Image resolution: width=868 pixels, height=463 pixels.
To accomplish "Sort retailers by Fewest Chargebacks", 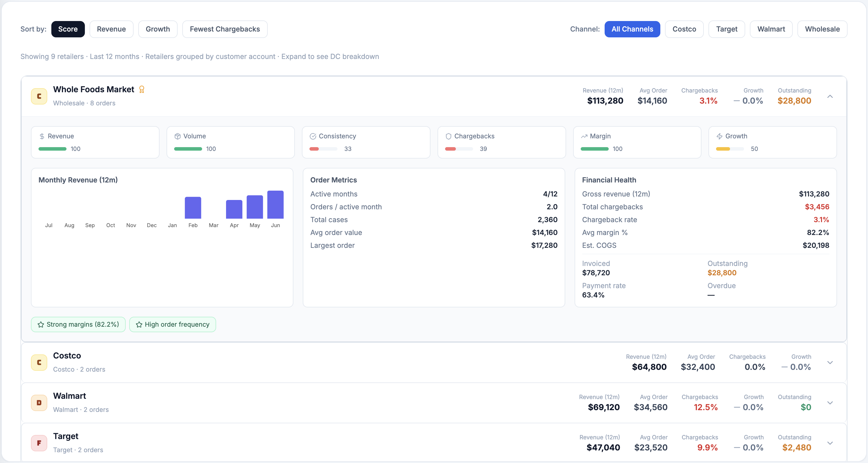I will click(225, 29).
